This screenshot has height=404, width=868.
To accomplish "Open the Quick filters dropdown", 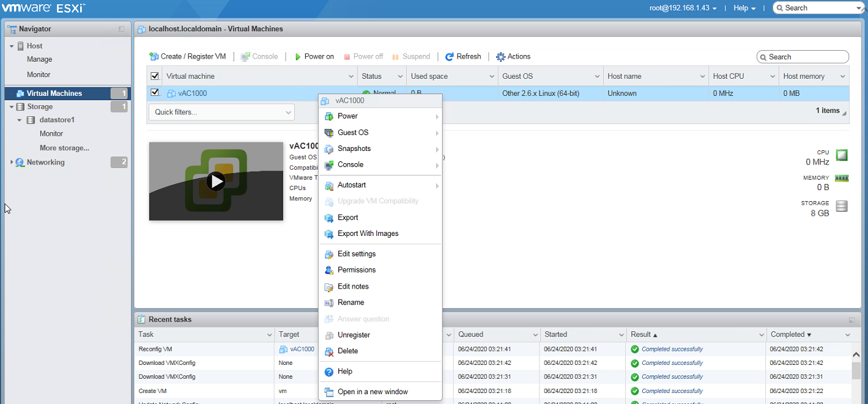I will tap(221, 112).
